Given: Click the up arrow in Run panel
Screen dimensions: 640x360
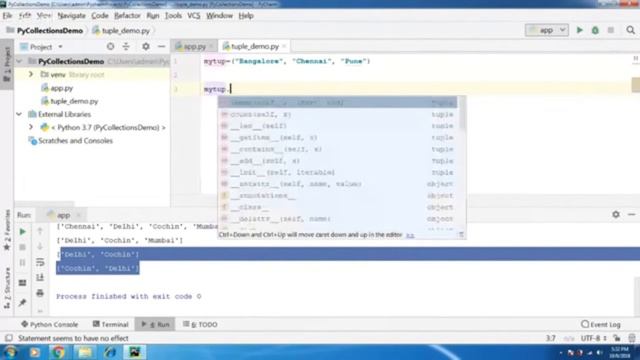Looking at the screenshot, I should point(40,231).
